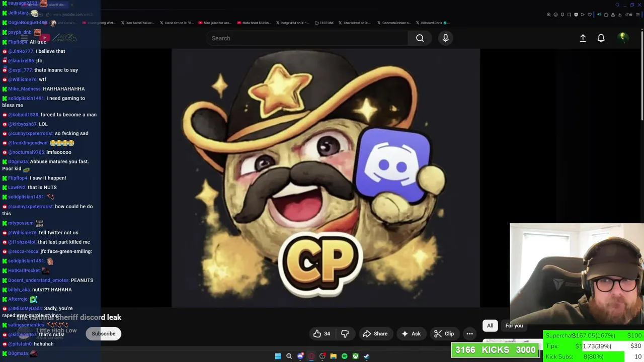
Task: Open Xbox app from the taskbar
Action: point(355,356)
